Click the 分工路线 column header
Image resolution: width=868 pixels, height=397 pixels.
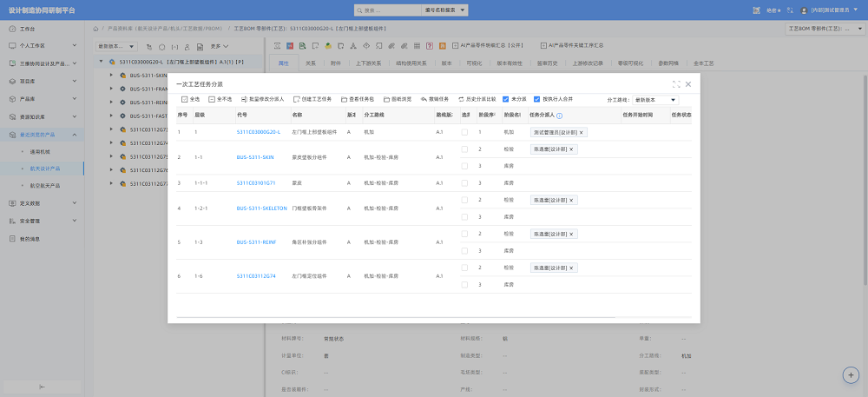(x=397, y=116)
